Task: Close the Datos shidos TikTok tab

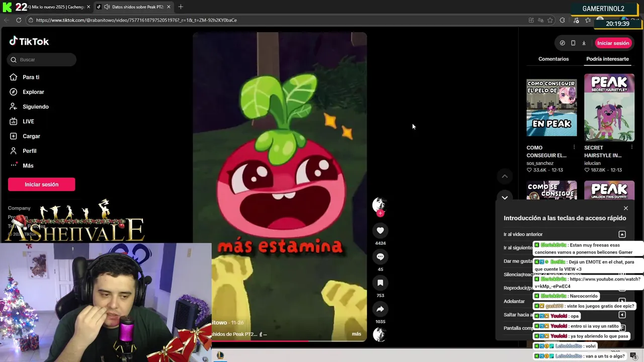Action: click(x=169, y=7)
